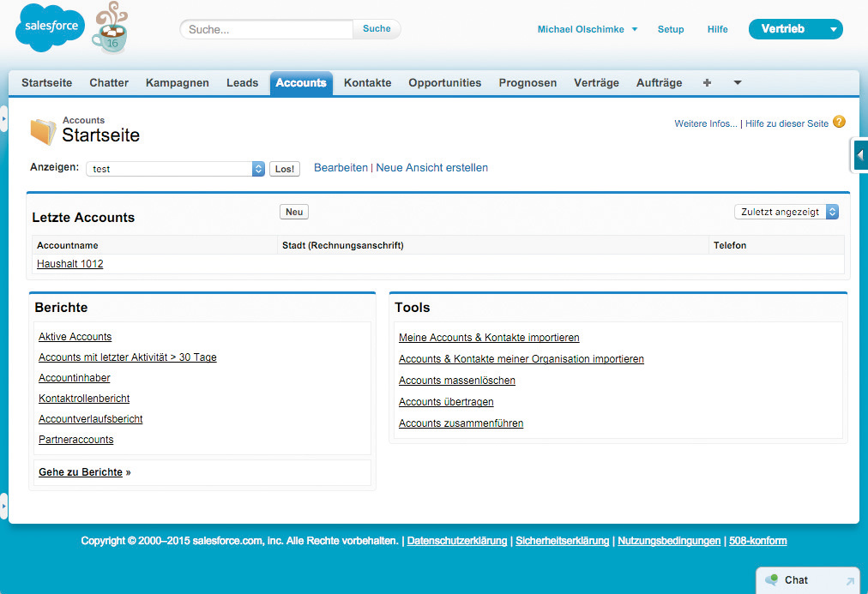The width and height of the screenshot is (868, 594).
Task: Open the help question mark icon
Action: [x=839, y=122]
